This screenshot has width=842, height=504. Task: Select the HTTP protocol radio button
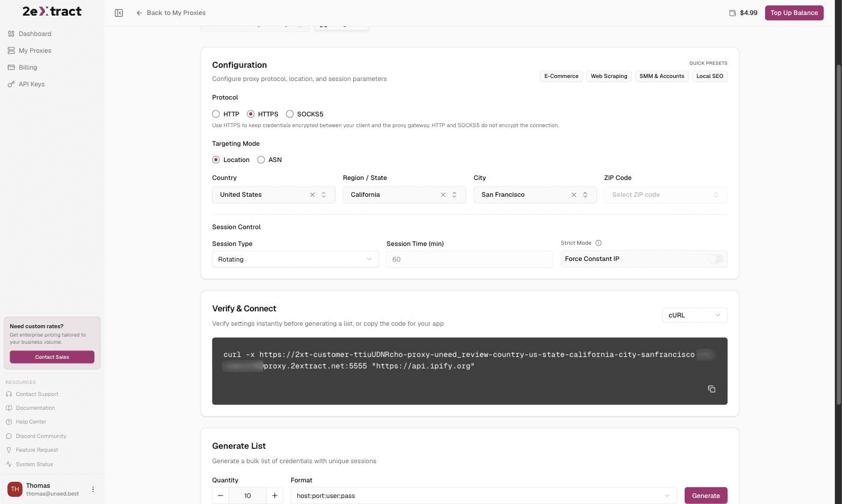pos(216,114)
